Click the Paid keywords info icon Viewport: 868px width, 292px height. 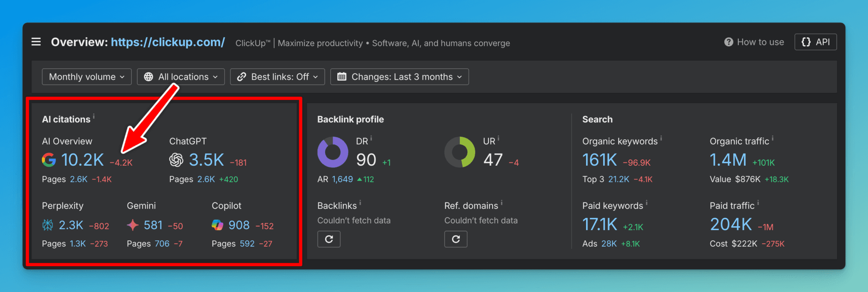tap(647, 203)
